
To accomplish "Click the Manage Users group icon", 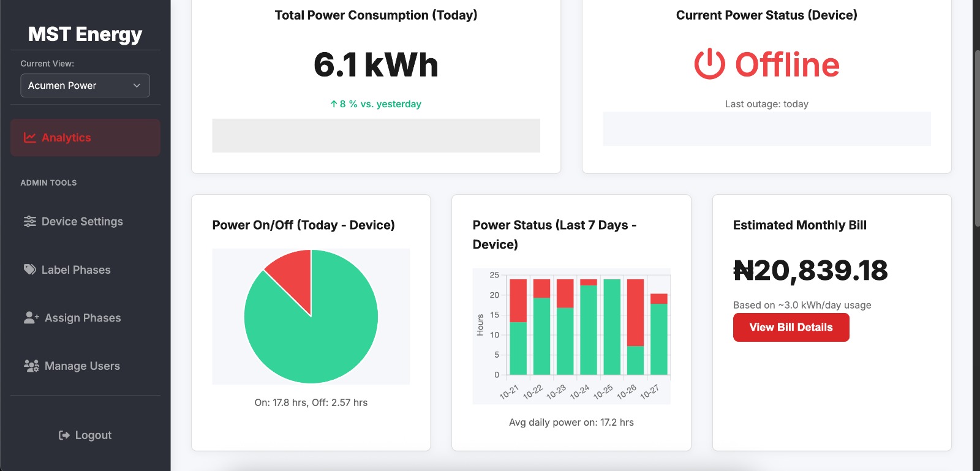I will tap(31, 366).
